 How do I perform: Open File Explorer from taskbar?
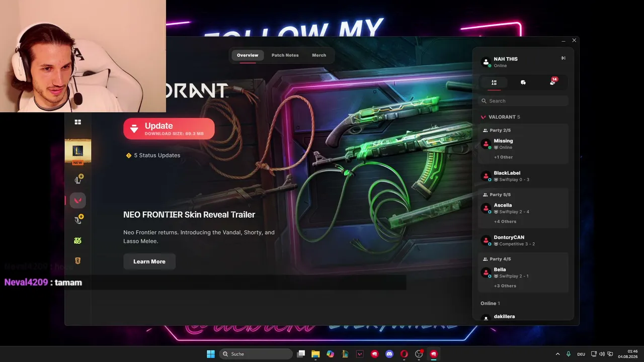coord(315,354)
